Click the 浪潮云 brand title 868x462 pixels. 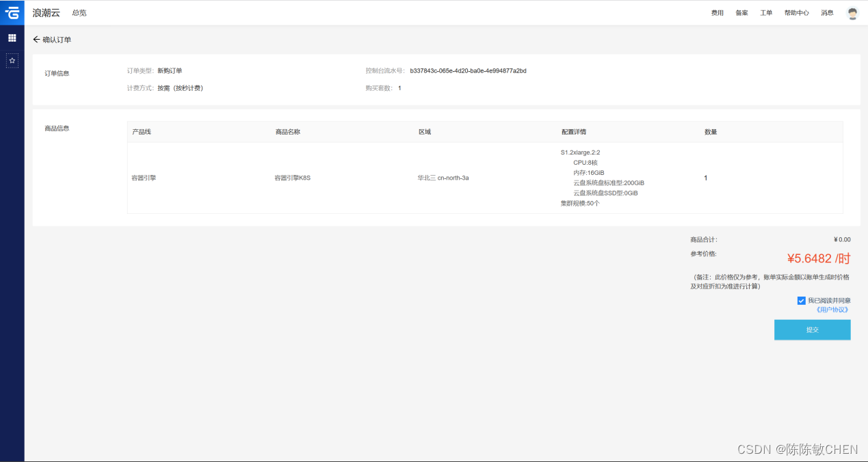click(47, 13)
